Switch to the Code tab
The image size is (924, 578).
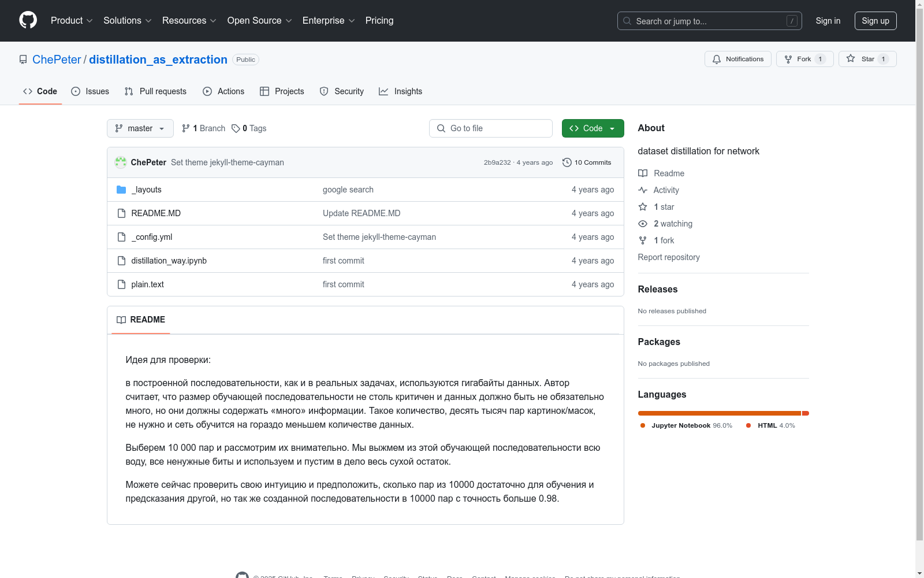pos(40,91)
